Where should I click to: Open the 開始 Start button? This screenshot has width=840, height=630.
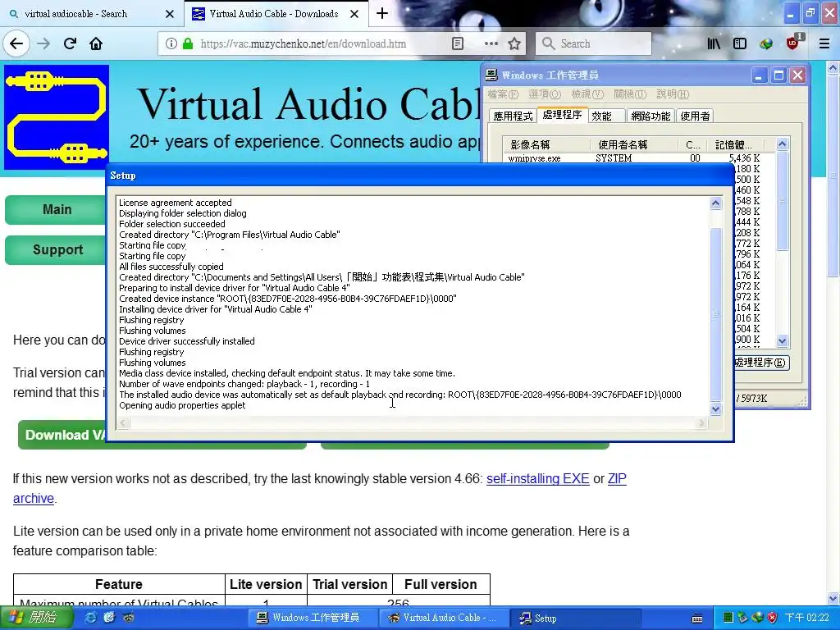tap(36, 618)
